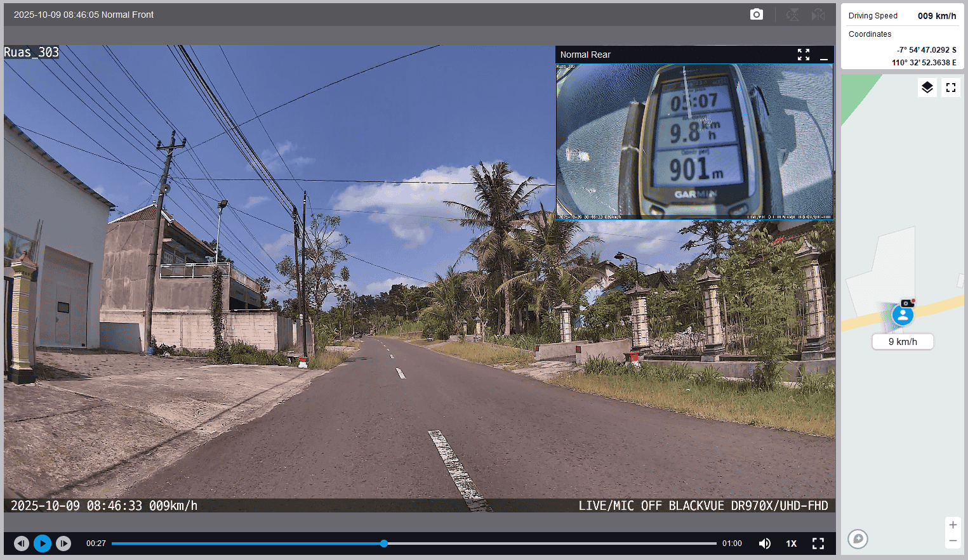Click the vehicle location marker on map
The width and height of the screenshot is (968, 560).
903,315
